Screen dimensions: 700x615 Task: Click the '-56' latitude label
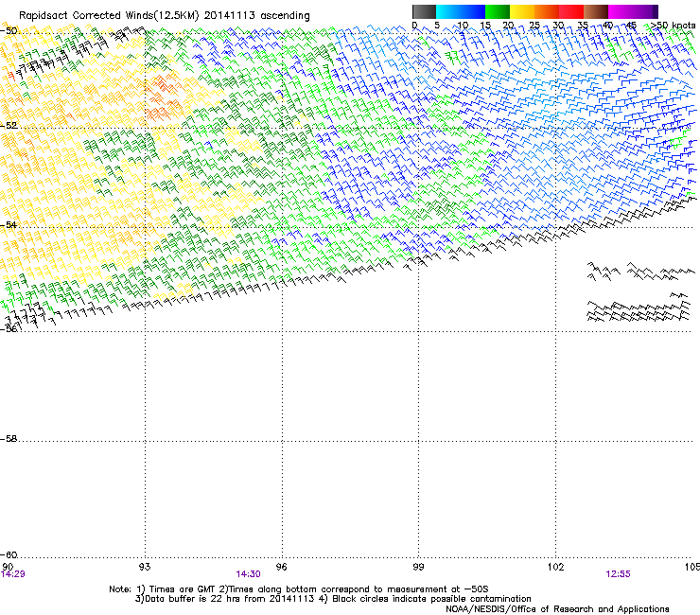(9, 328)
